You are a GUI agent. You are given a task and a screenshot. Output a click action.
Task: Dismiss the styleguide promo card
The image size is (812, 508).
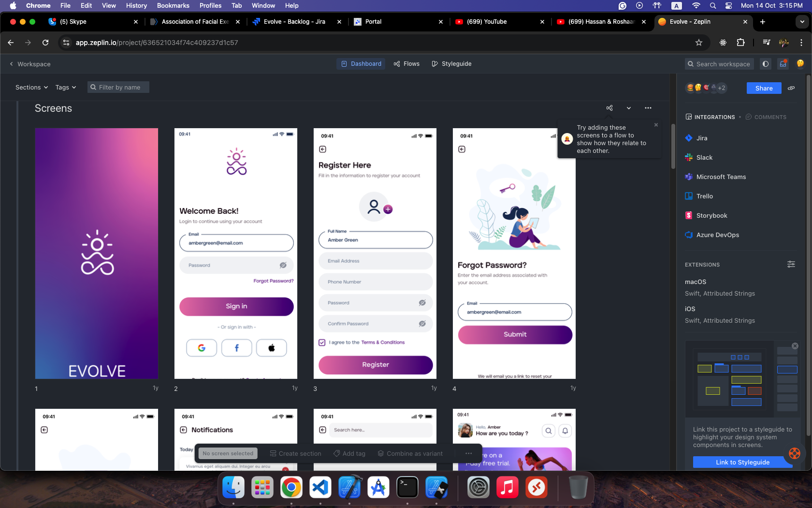(x=795, y=346)
